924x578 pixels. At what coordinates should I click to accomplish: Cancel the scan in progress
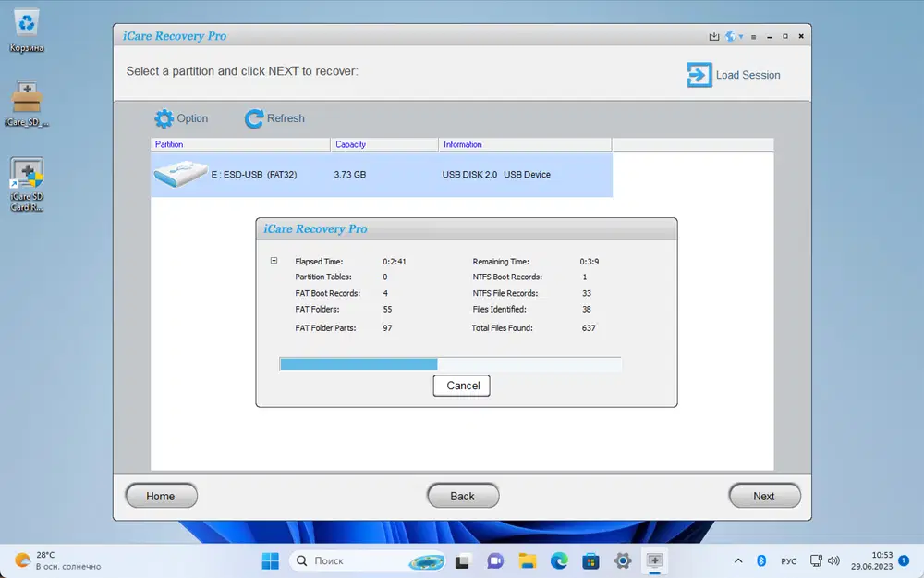point(461,386)
